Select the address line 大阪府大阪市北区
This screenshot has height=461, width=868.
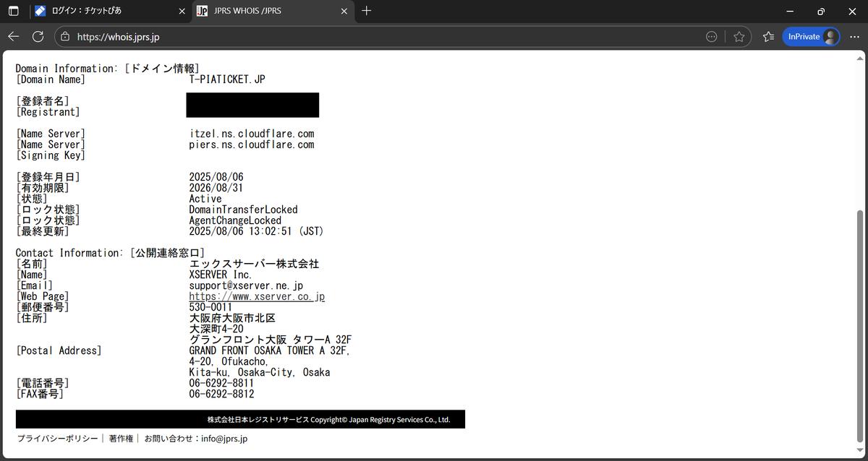point(232,318)
